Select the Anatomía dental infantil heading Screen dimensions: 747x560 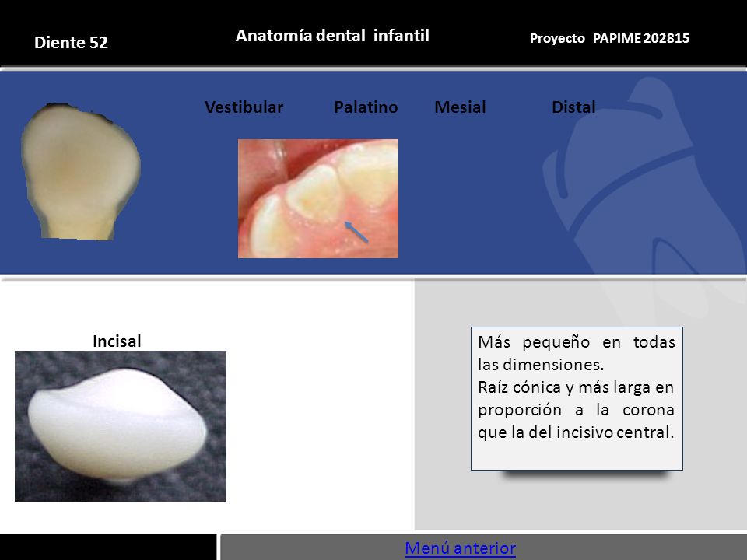click(332, 36)
